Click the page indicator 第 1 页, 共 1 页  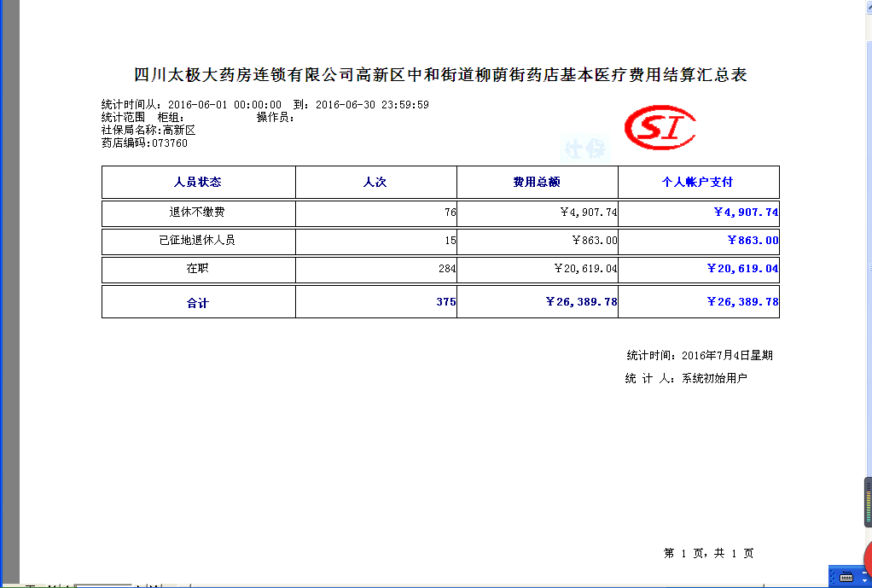tap(708, 553)
